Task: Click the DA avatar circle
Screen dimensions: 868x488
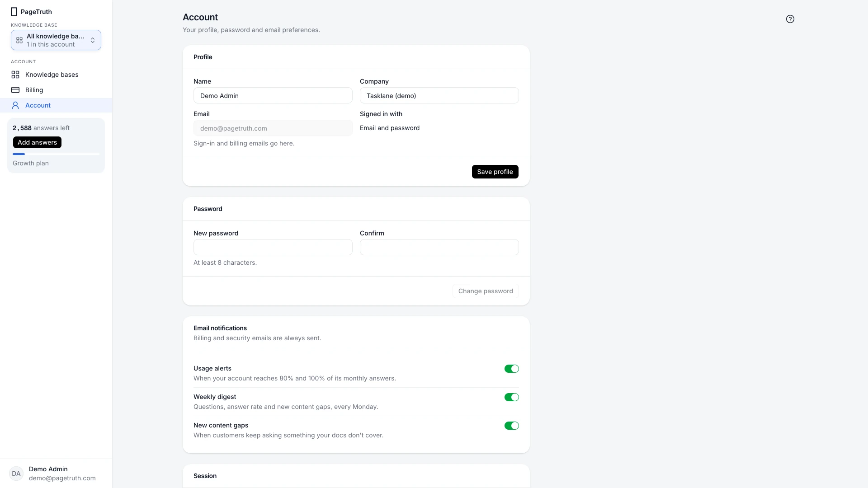Action: [x=16, y=474]
